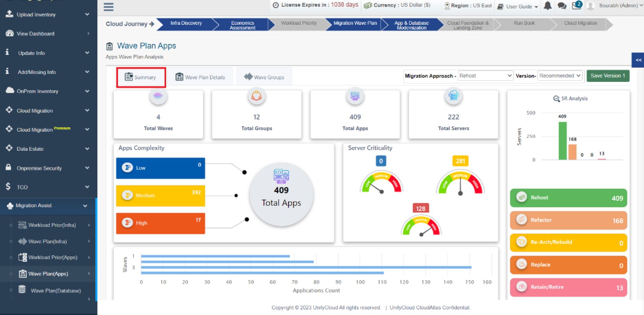Click the Low complexity blue bar

coord(160,168)
